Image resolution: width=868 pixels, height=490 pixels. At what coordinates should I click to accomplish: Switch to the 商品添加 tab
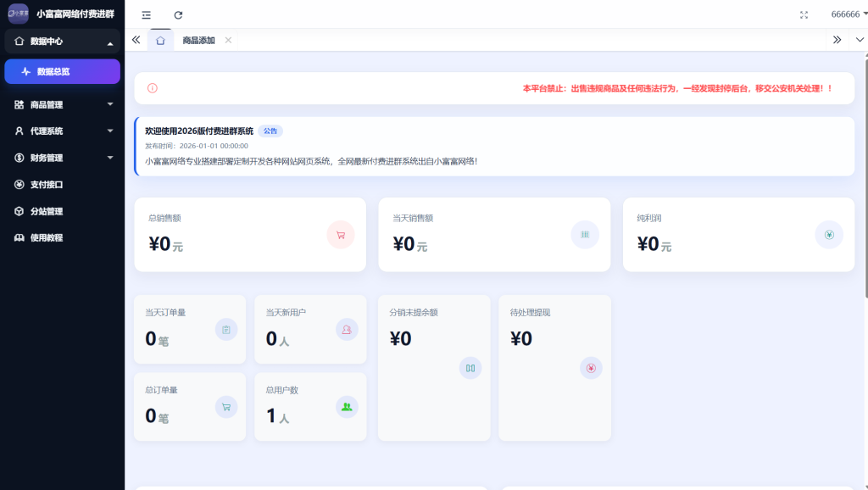coord(198,41)
